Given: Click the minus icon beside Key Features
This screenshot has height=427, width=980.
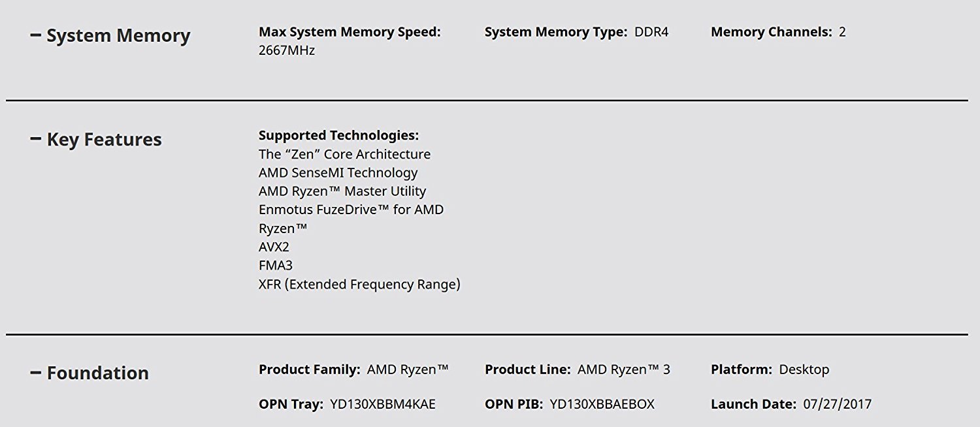Looking at the screenshot, I should tap(34, 137).
